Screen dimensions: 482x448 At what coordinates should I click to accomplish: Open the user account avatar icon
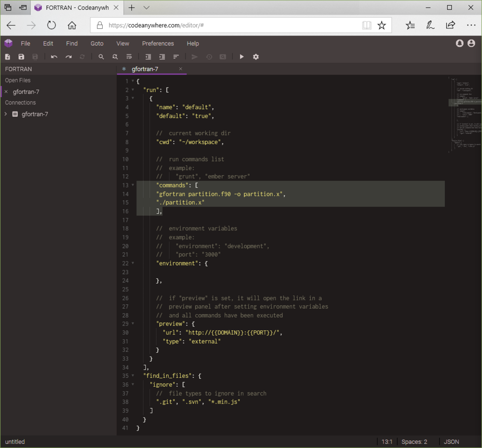click(x=471, y=43)
